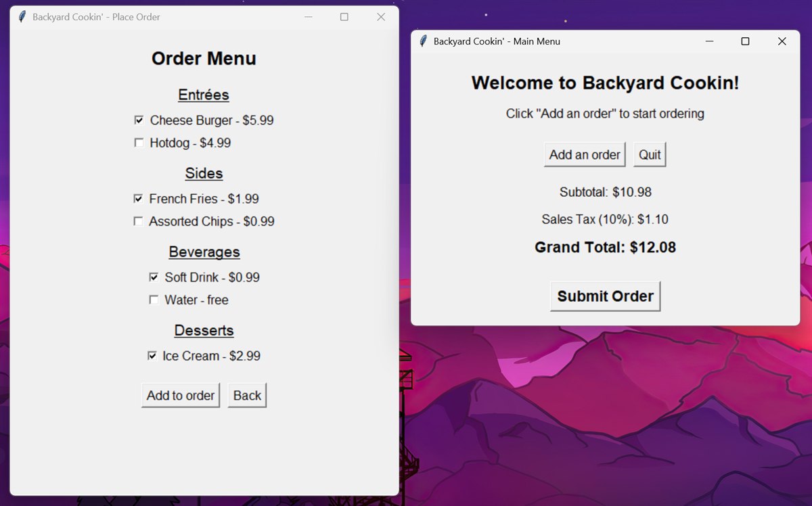This screenshot has width=812, height=506.
Task: Click the 'Click "Add an order"' instruction text
Action: [605, 114]
